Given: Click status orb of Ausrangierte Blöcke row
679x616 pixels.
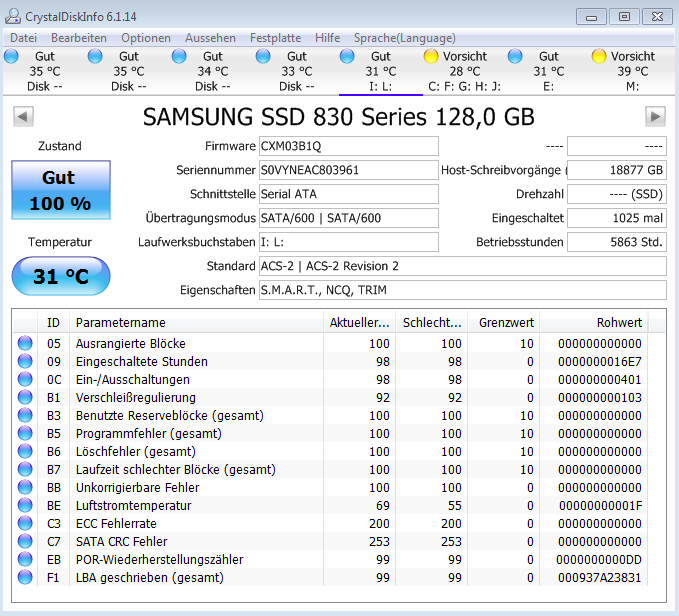Looking at the screenshot, I should point(25,343).
